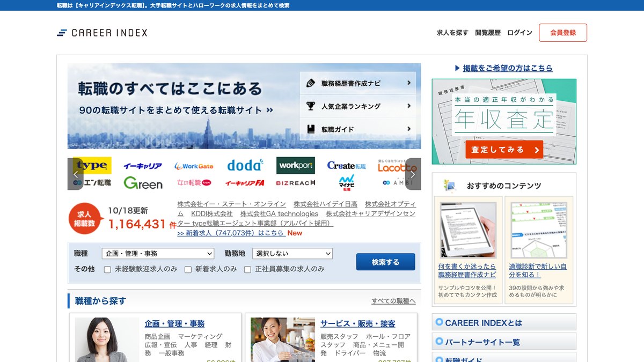The image size is (644, 362).
Task: Enable 新着求人のみ checkbox
Action: point(188,269)
